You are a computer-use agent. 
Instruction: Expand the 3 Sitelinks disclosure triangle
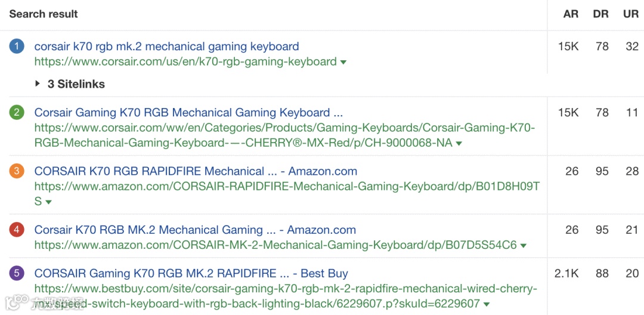pyautogui.click(x=38, y=84)
